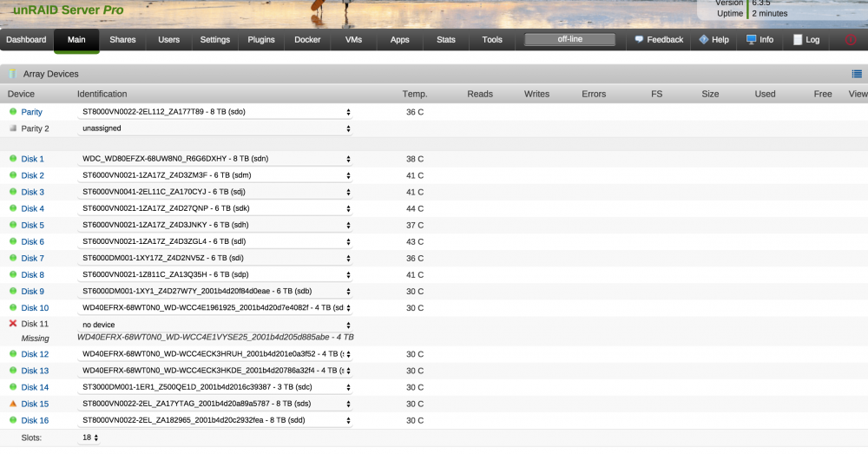Click the unRAID Server Pro title
Image resolution: width=868 pixels, height=454 pixels.
(68, 10)
